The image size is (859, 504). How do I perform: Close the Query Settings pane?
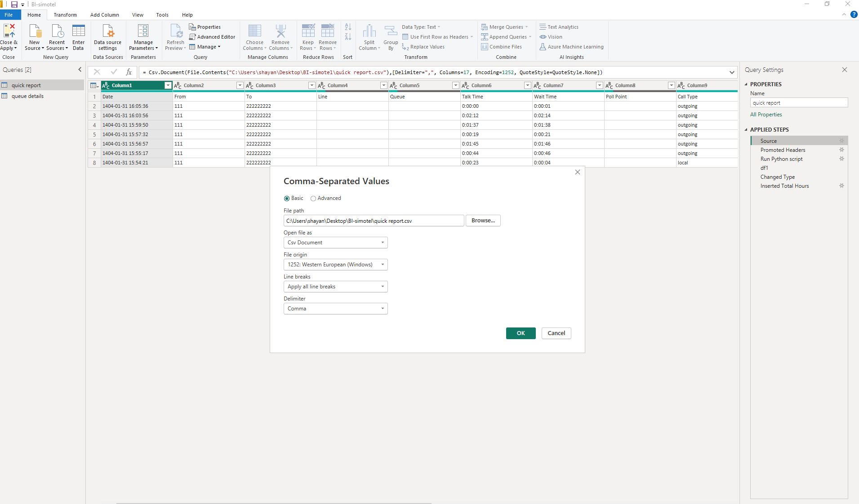click(x=845, y=70)
